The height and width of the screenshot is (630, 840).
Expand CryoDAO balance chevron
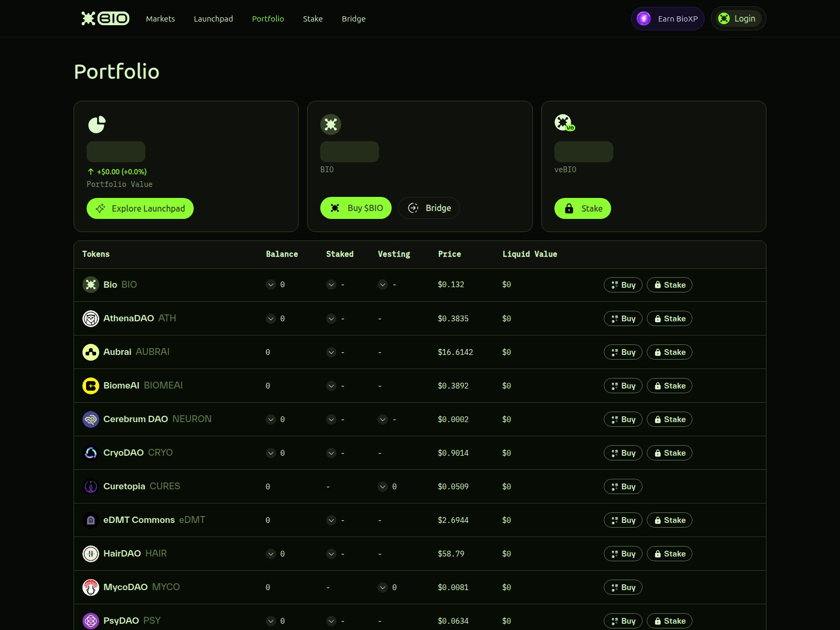(271, 453)
